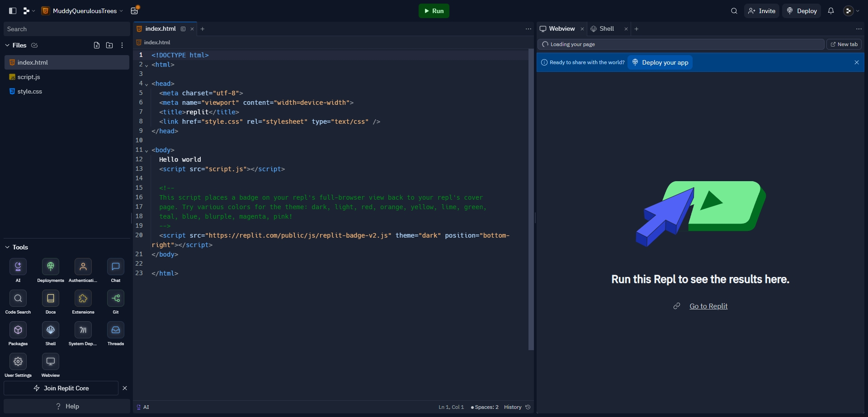Open the AI tool icon
The height and width of the screenshot is (417, 868).
[18, 267]
